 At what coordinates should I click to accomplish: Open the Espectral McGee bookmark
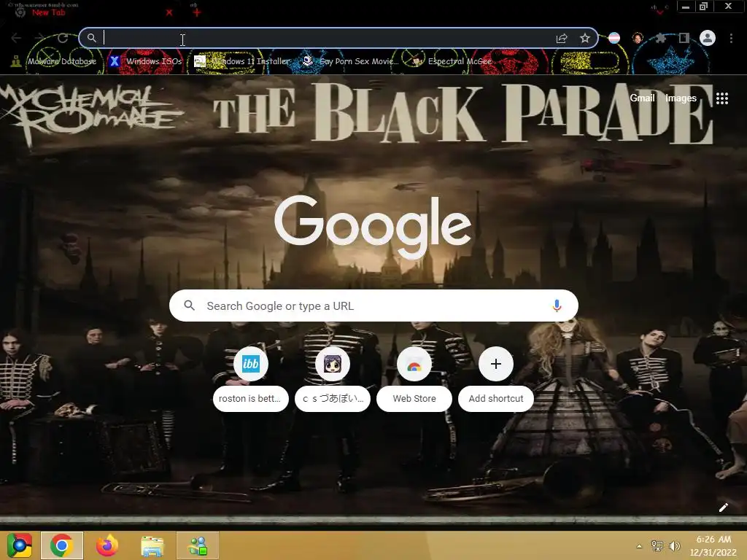pyautogui.click(x=452, y=61)
